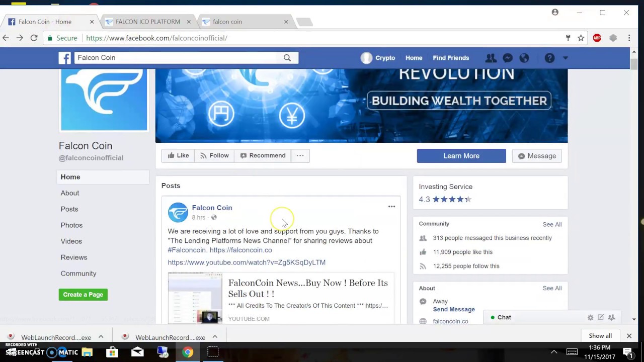
Task: Open falconcoin.co website link in About
Action: 450,321
